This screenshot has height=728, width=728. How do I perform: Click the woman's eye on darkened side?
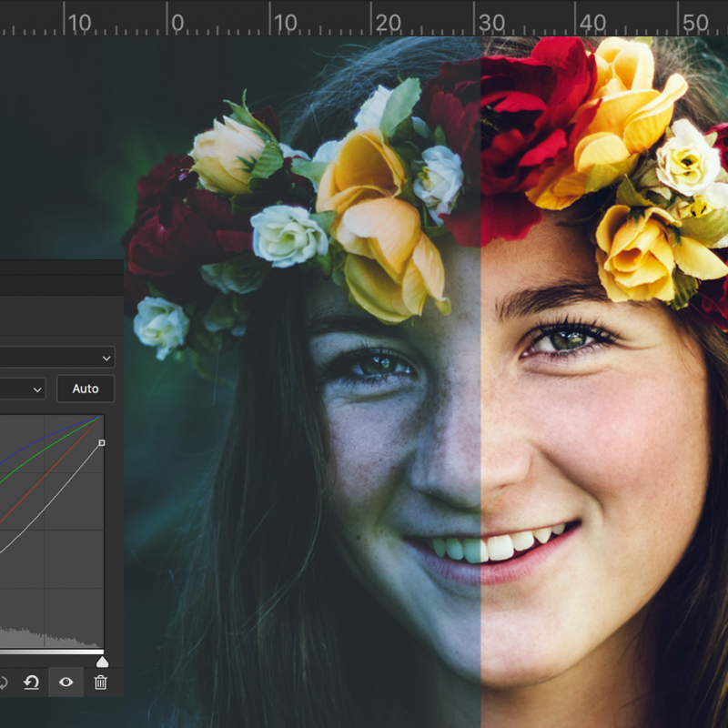pos(379,364)
